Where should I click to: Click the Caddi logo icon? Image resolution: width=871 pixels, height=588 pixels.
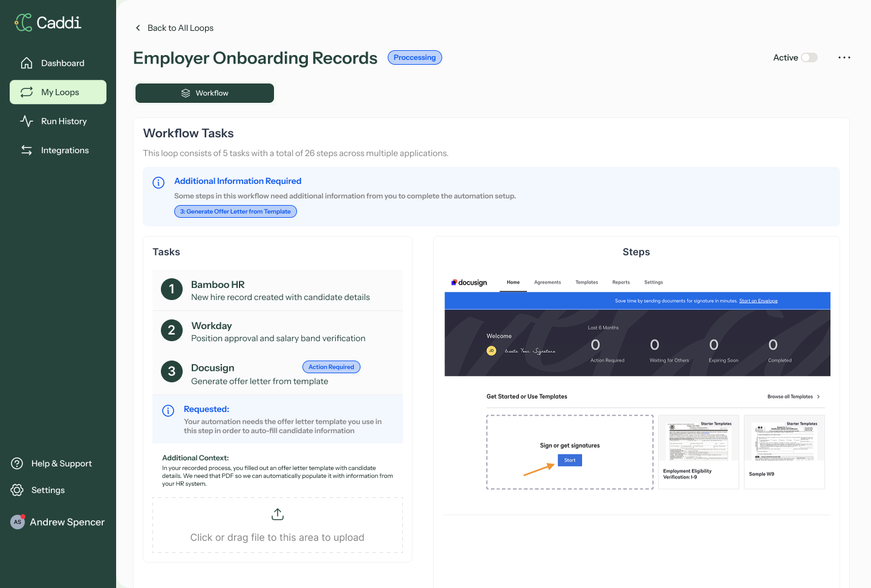point(24,22)
